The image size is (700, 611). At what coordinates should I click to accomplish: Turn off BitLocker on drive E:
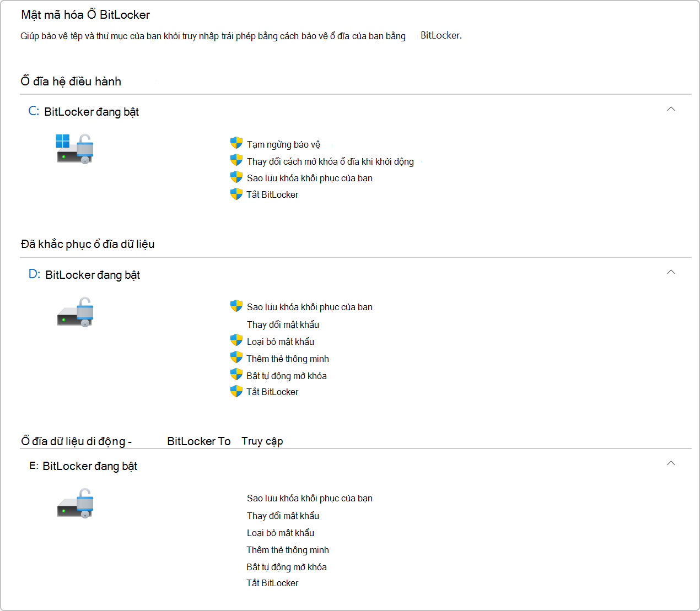pyautogui.click(x=272, y=583)
